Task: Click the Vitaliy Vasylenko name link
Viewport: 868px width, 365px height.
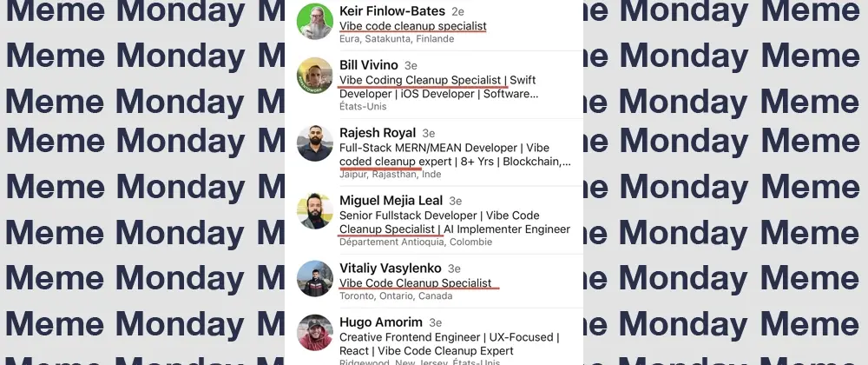Action: click(x=391, y=268)
